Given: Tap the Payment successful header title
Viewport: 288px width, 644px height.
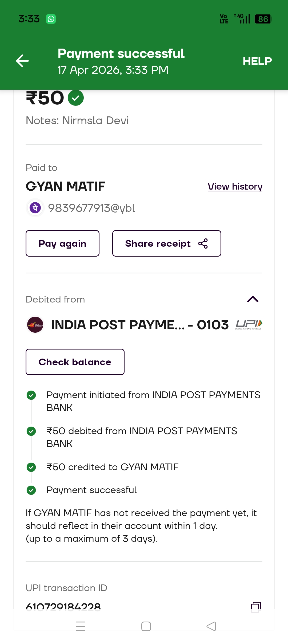Looking at the screenshot, I should tap(121, 54).
